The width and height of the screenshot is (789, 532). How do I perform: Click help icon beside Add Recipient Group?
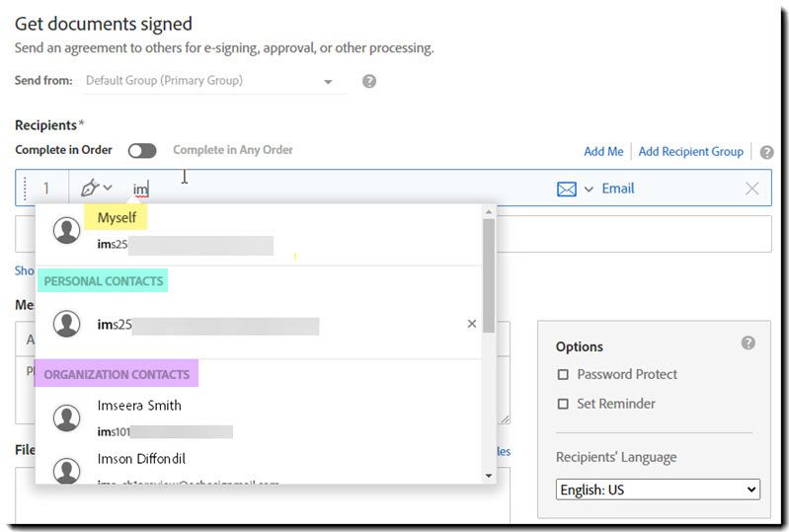coord(767,152)
